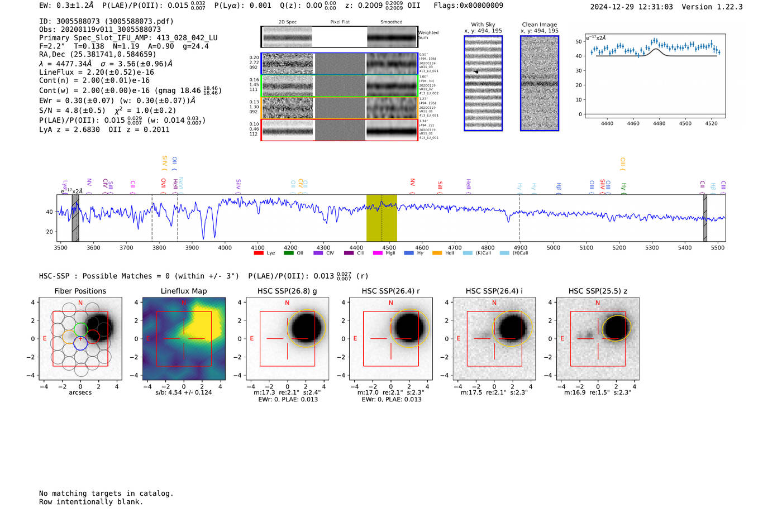This screenshot has width=782, height=532.
Task: Click the No matching targets in catalog text
Action: coord(106,493)
